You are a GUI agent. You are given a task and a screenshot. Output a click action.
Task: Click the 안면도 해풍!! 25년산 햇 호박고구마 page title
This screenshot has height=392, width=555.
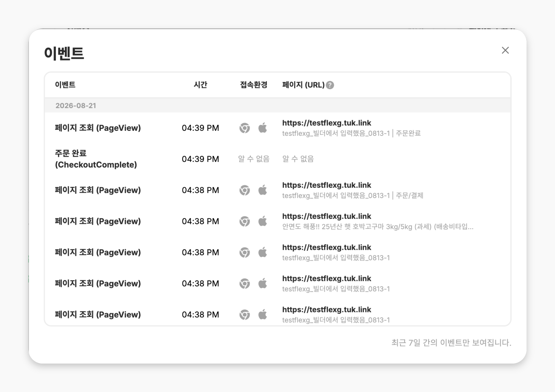(x=378, y=227)
